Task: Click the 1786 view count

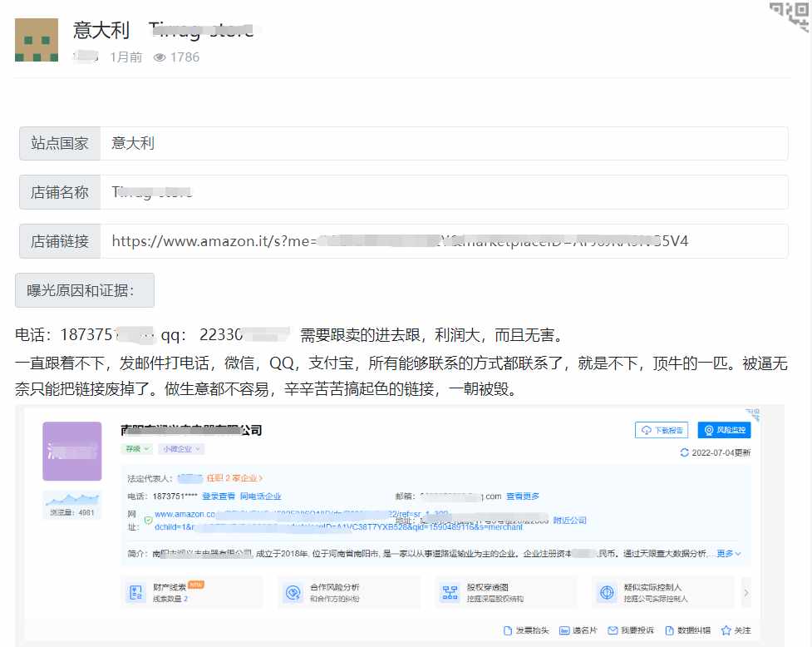Action: [185, 57]
